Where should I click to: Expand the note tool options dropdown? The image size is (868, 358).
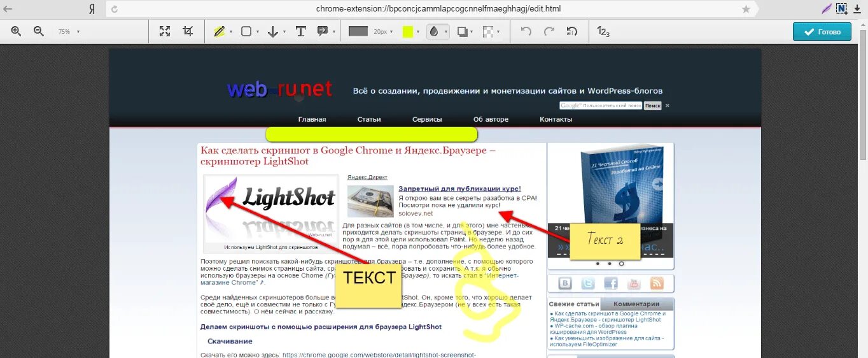tap(333, 32)
